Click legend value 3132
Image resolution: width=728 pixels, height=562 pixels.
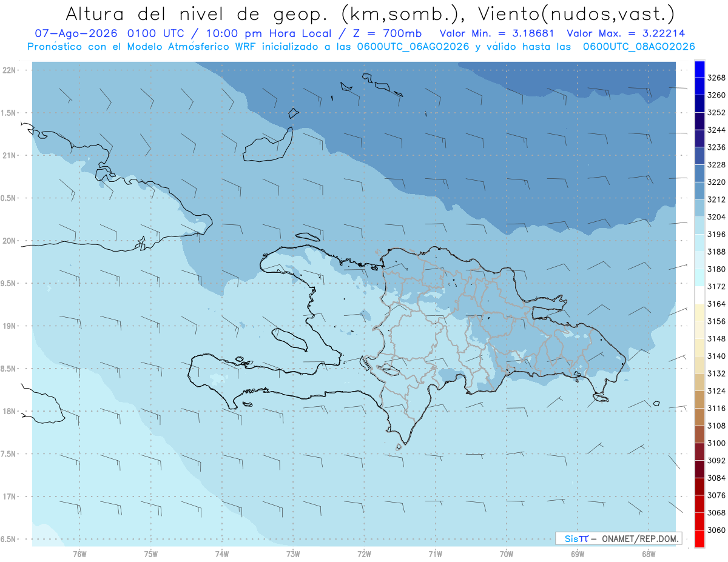[716, 373]
